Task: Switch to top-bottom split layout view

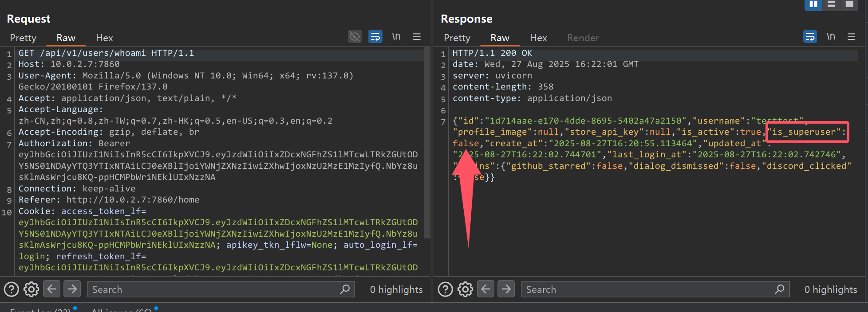Action: click(x=831, y=4)
